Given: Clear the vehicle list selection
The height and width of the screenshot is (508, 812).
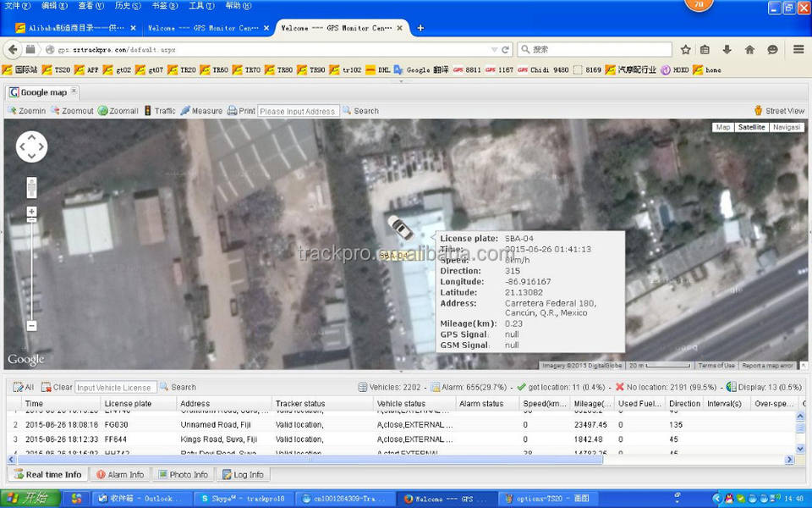Looking at the screenshot, I should [58, 387].
